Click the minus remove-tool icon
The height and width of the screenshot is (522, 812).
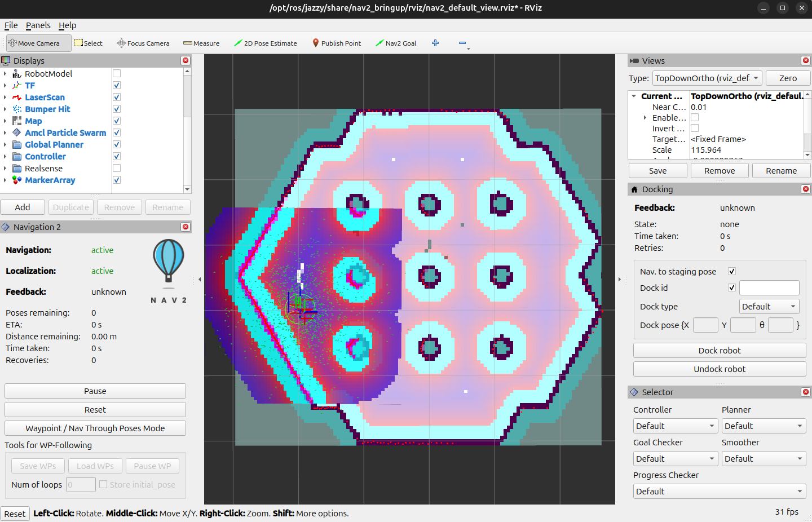tap(463, 43)
